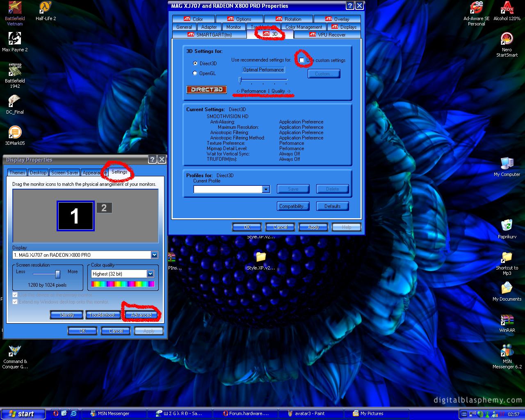Switch to the MSN Messenger taskbar item
This screenshot has height=420, width=525.
(114, 413)
